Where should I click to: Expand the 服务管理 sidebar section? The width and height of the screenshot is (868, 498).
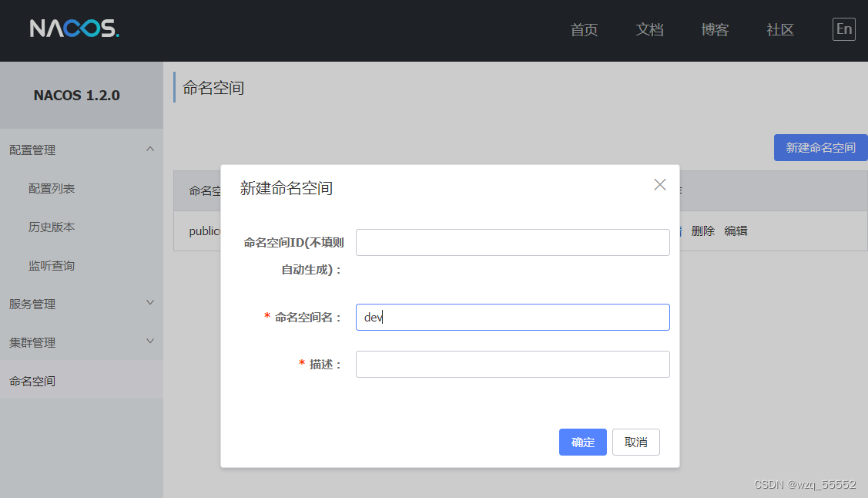tap(82, 304)
